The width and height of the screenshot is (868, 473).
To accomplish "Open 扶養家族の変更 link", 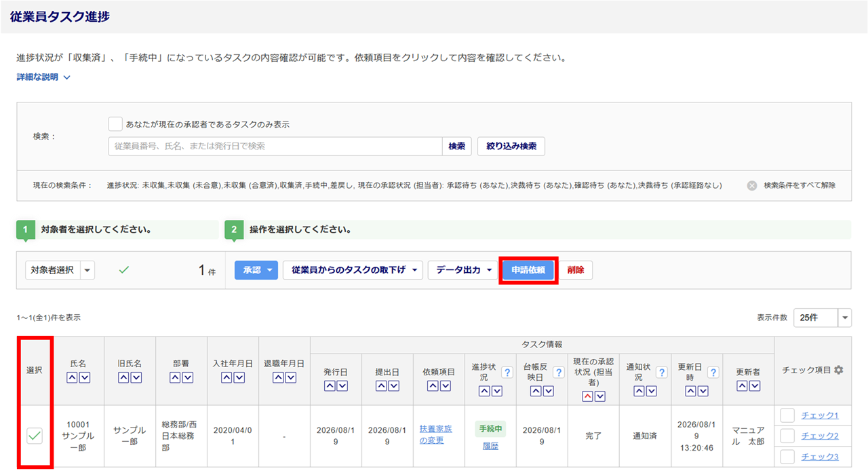I will (437, 435).
